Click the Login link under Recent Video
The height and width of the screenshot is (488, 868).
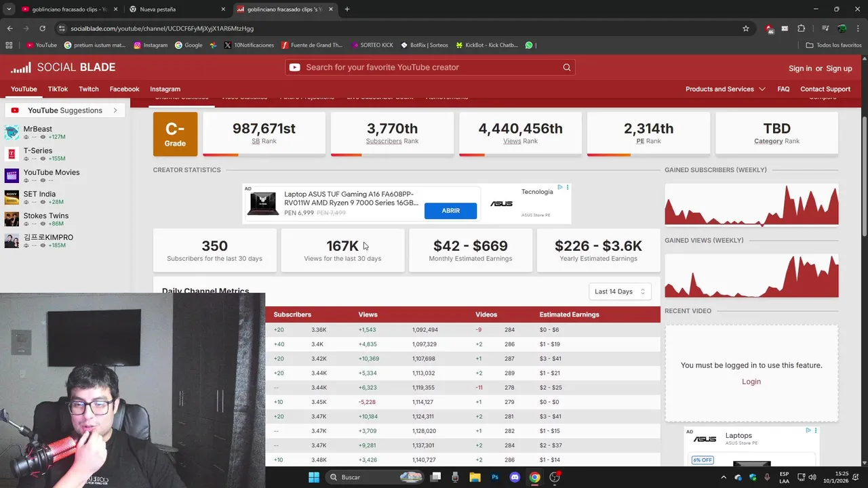point(751,382)
